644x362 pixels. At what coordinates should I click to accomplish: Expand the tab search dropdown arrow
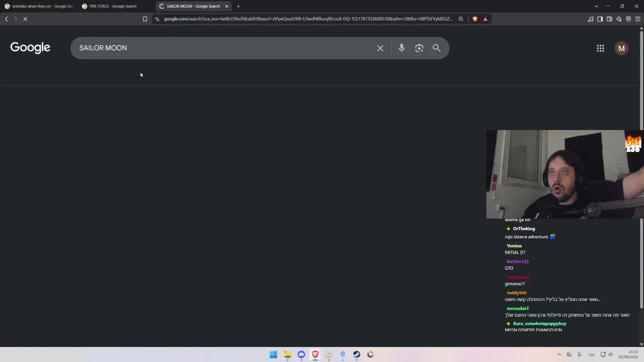pos(596,6)
